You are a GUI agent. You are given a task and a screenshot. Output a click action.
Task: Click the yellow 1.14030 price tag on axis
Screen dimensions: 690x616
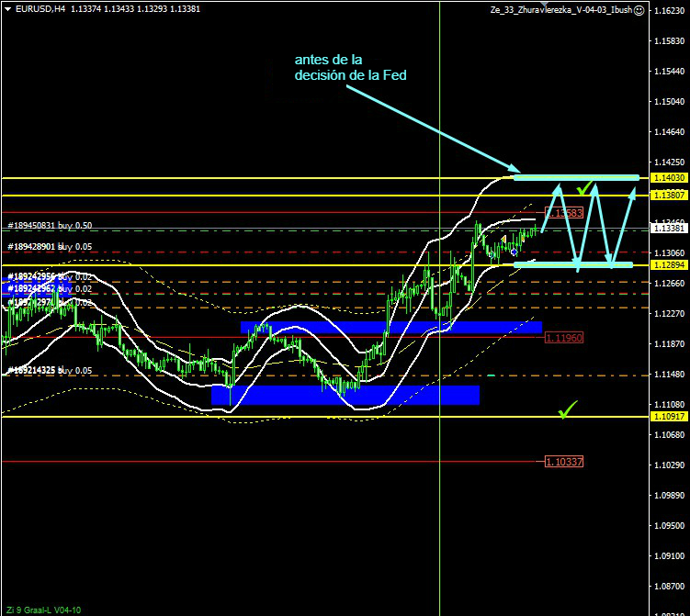669,177
